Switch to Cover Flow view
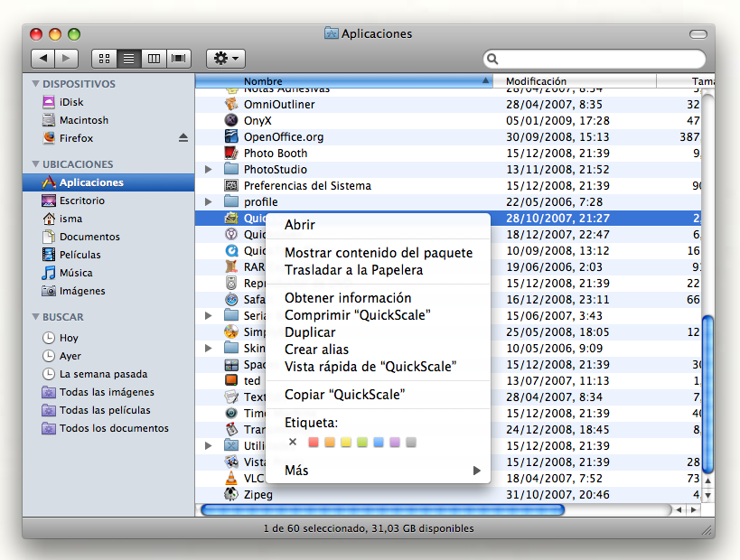The width and height of the screenshot is (740, 560). tap(178, 59)
